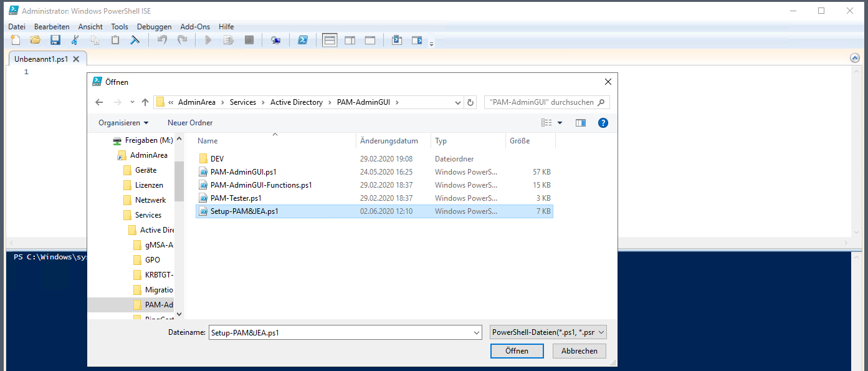The image size is (868, 371).
Task: Click the PAM-AdminGUI search field
Action: tap(546, 102)
